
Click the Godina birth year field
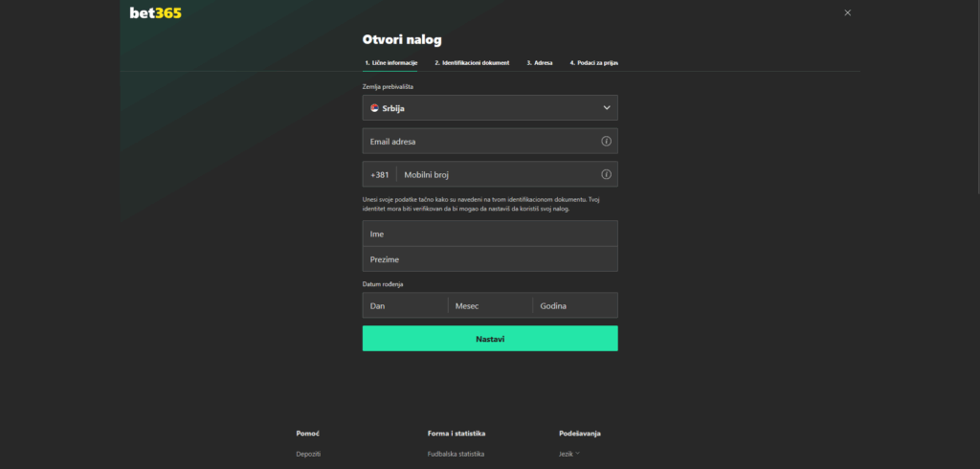(x=574, y=305)
